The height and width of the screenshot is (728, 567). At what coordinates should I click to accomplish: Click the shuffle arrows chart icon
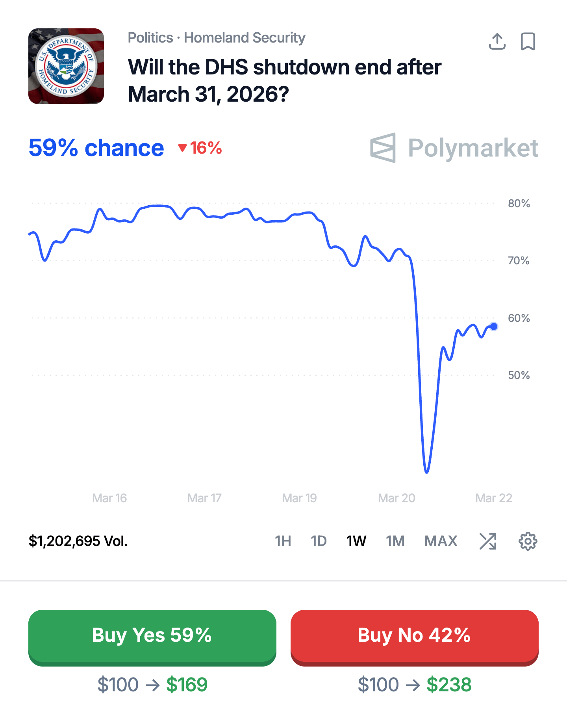tap(488, 541)
